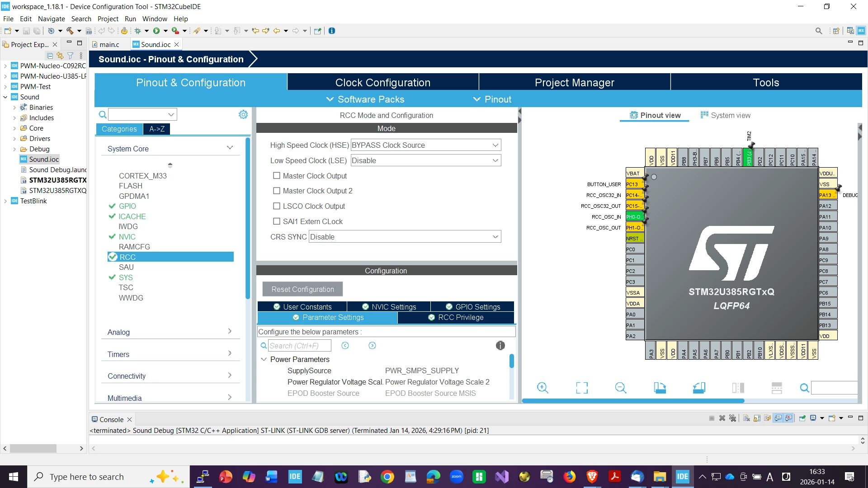This screenshot has width=868, height=488.
Task: Click the toolbar search magnifier at top right
Action: [819, 31]
